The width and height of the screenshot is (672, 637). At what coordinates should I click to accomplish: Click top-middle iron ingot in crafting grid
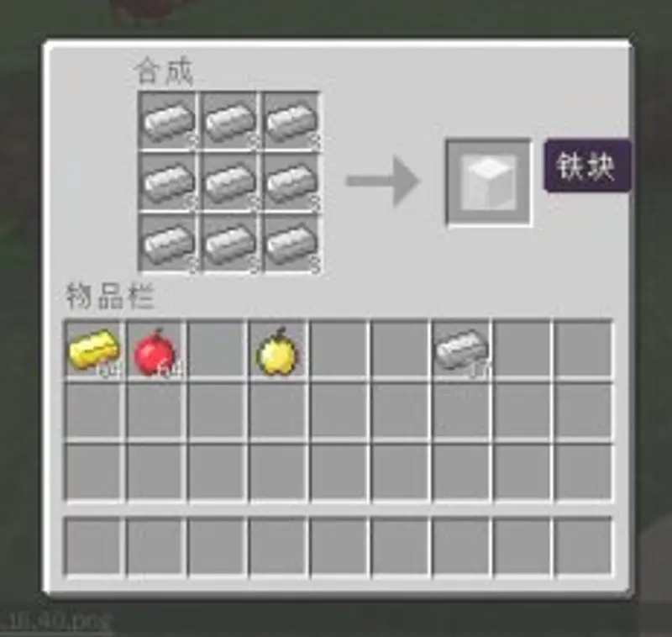tap(230, 121)
